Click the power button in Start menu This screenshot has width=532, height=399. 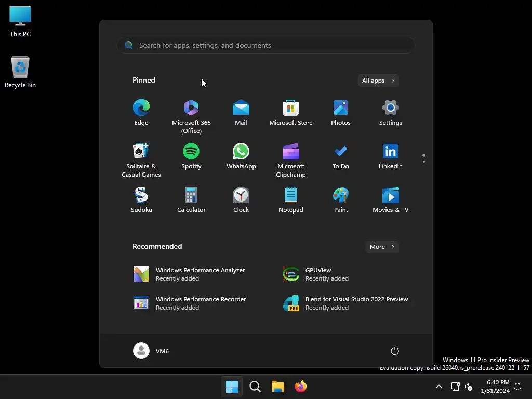394,351
